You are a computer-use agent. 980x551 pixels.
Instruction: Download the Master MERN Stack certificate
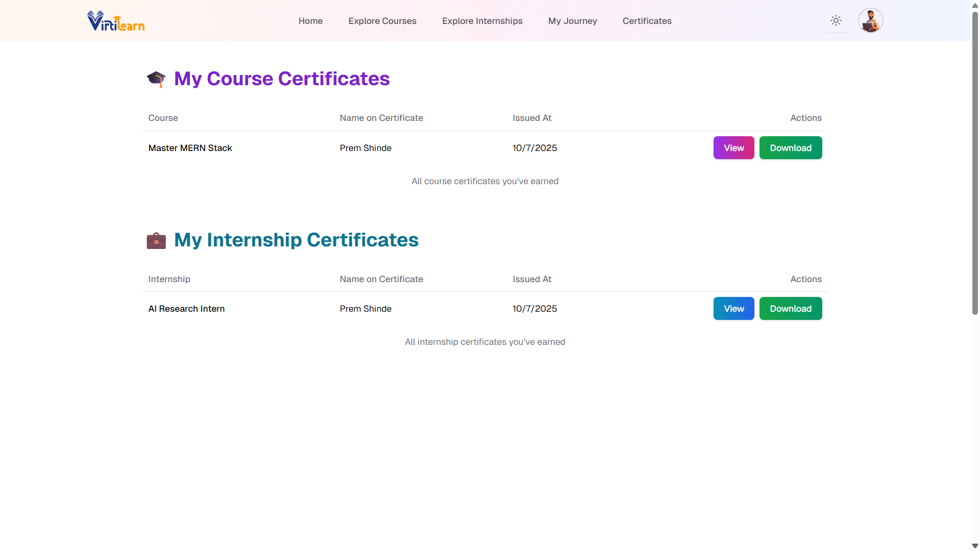coord(791,148)
